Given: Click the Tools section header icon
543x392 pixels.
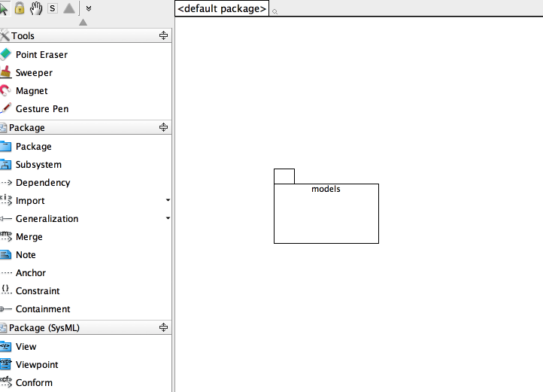Looking at the screenshot, I should click(5, 35).
